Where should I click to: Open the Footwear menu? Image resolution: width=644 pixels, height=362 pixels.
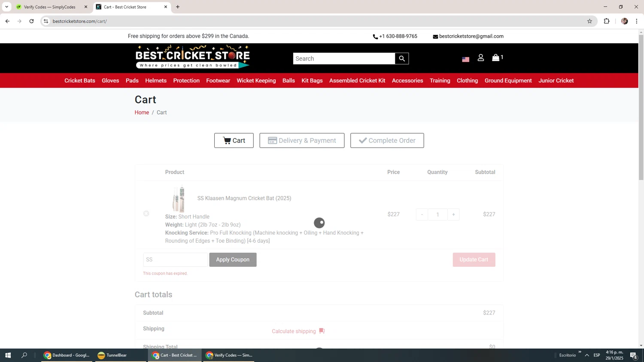coord(218,81)
